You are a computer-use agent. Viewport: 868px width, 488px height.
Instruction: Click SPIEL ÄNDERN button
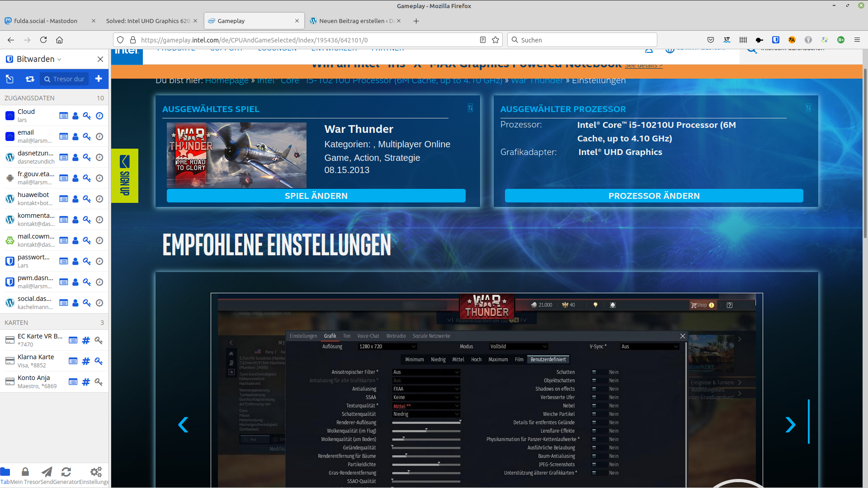pyautogui.click(x=316, y=196)
